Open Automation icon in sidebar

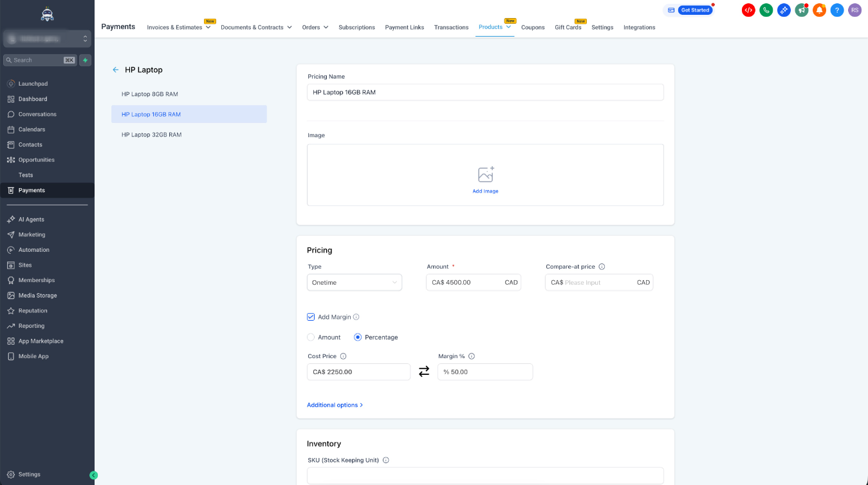tap(11, 250)
